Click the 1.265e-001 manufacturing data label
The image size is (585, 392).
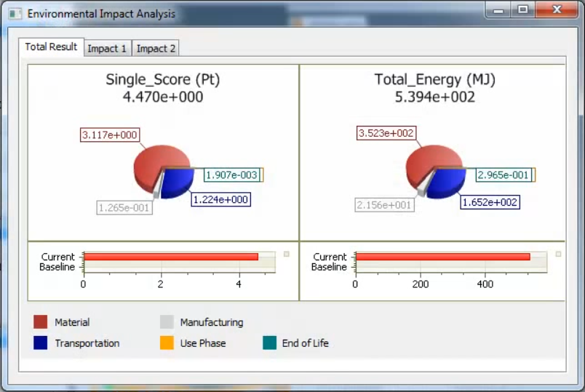(126, 208)
